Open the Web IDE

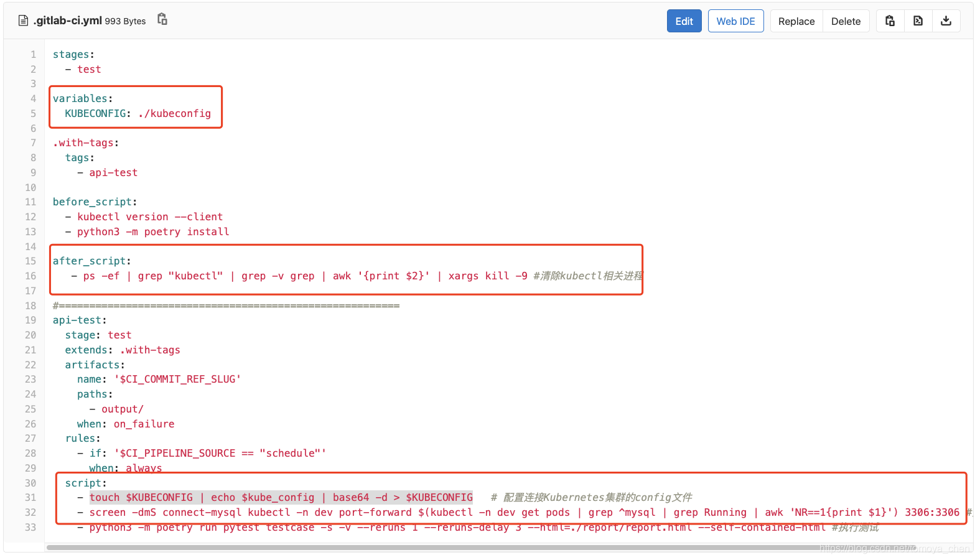click(x=735, y=21)
